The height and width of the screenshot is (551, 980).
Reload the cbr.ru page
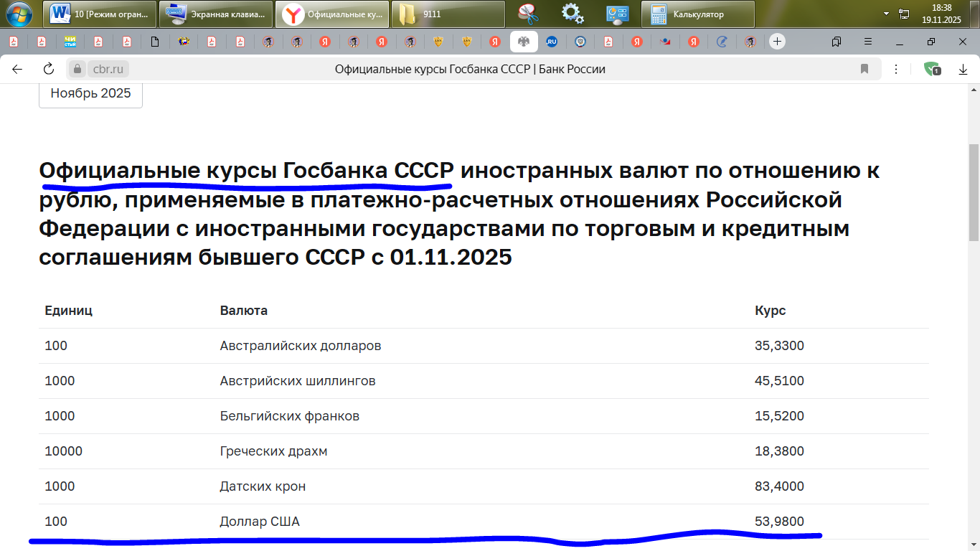(x=47, y=69)
